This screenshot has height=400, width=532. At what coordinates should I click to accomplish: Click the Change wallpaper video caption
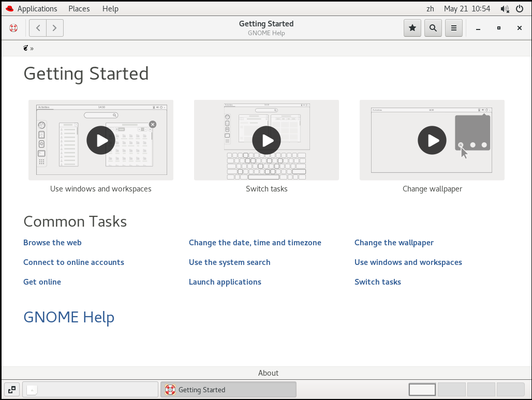[x=432, y=189]
